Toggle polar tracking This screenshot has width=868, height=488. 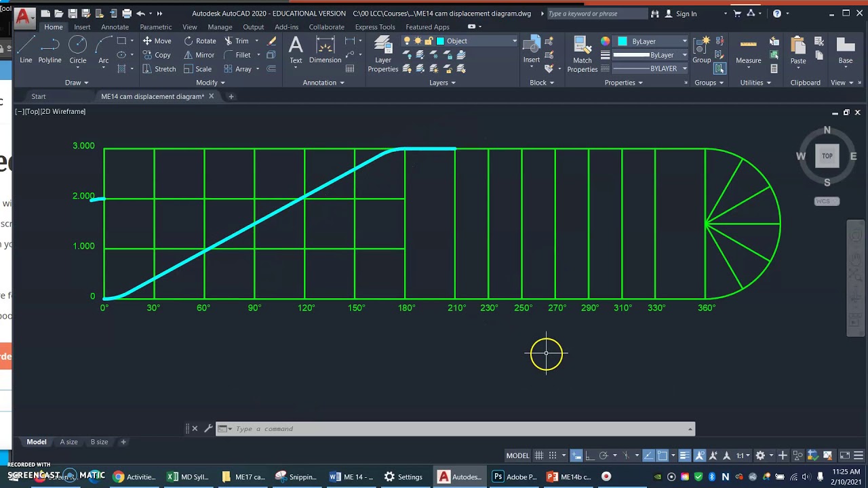pyautogui.click(x=604, y=455)
